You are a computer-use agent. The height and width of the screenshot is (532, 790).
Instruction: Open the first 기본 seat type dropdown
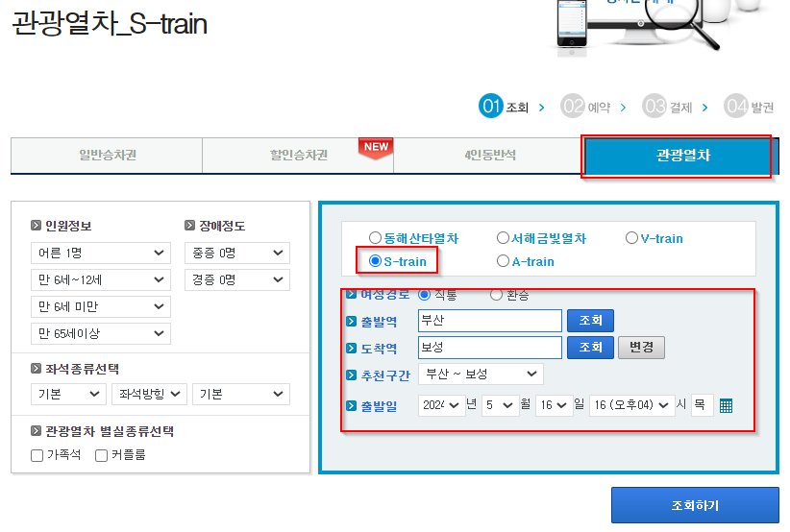(x=68, y=394)
